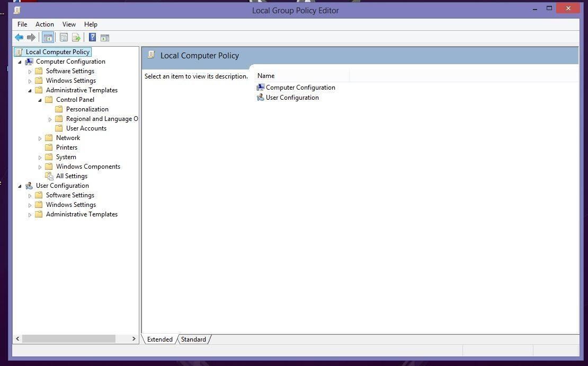Image resolution: width=588 pixels, height=366 pixels.
Task: Click the Forward arrow toolbar icon
Action: point(31,37)
